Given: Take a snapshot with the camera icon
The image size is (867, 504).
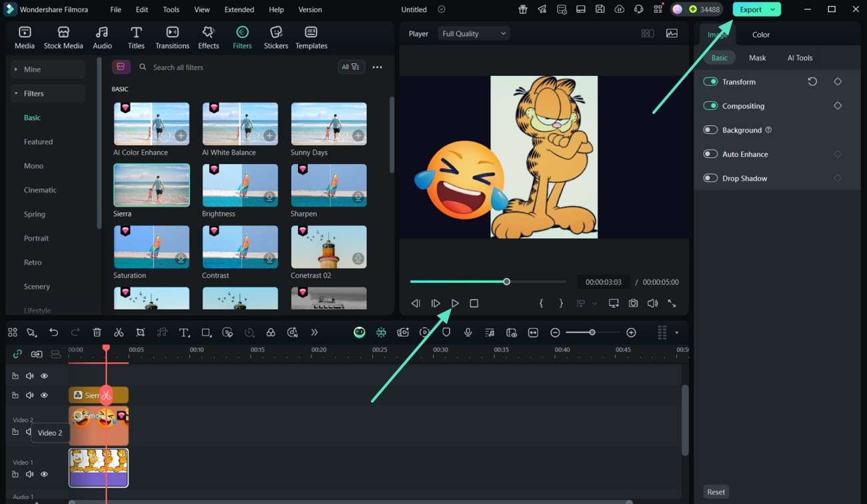Looking at the screenshot, I should (633, 303).
